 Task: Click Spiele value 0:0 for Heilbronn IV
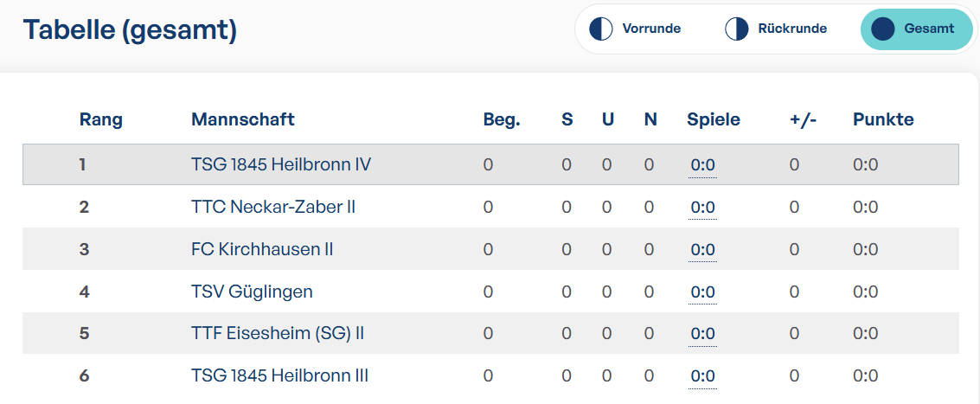click(702, 166)
